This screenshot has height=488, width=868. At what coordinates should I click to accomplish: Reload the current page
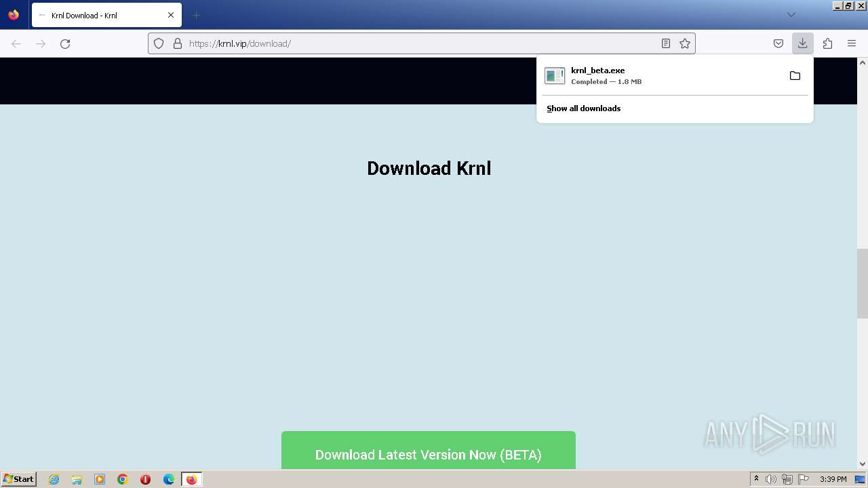pyautogui.click(x=65, y=43)
